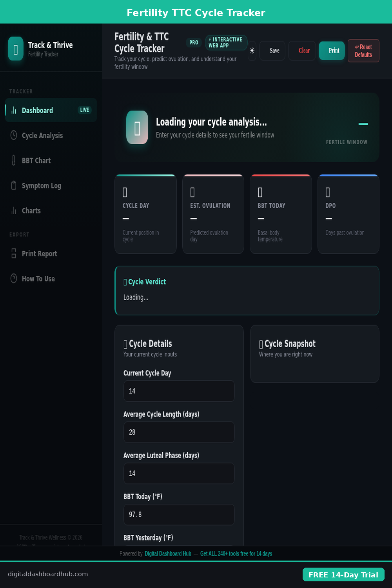Click the How To Use help icon

pyautogui.click(x=14, y=279)
